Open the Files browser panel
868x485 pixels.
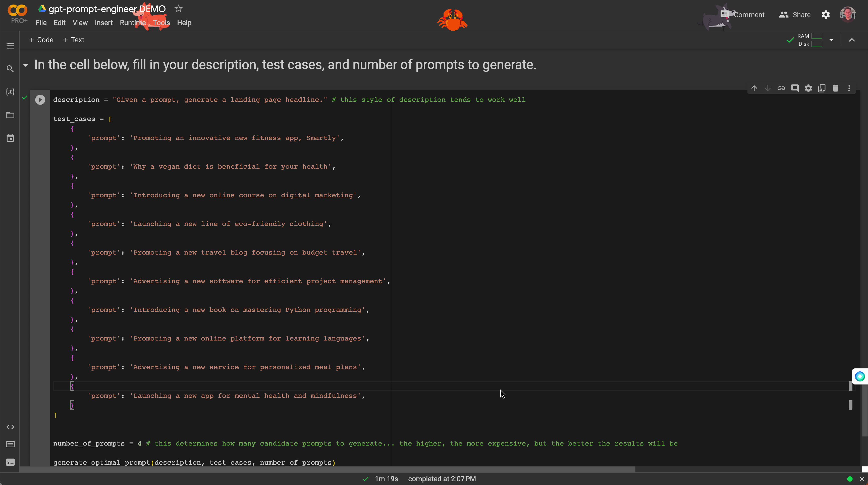(x=10, y=115)
